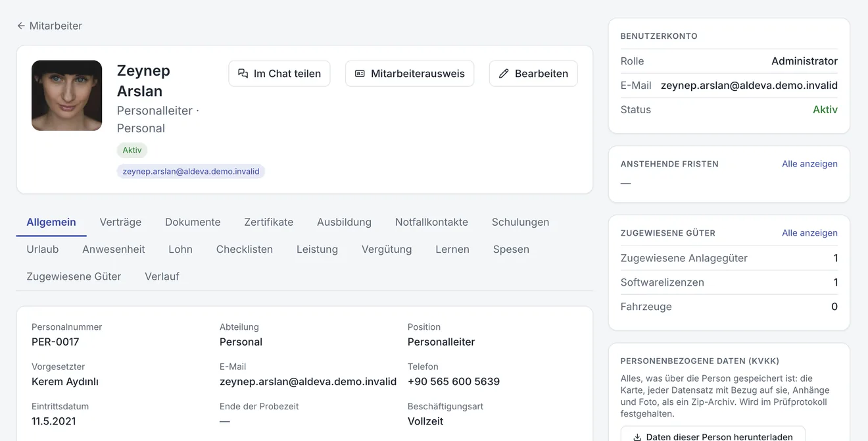This screenshot has width=868, height=441.
Task: Click the green Aktiv badge under the name
Action: [x=132, y=150]
